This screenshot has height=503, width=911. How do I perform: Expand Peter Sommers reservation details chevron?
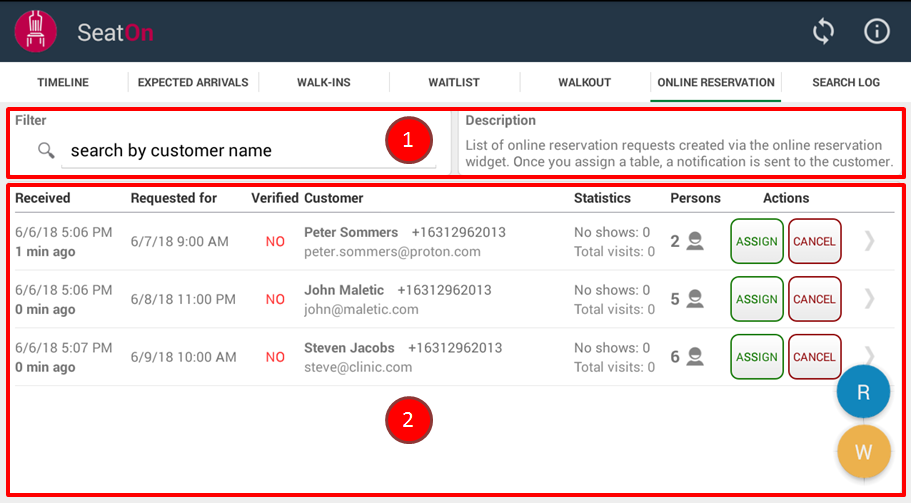869,241
